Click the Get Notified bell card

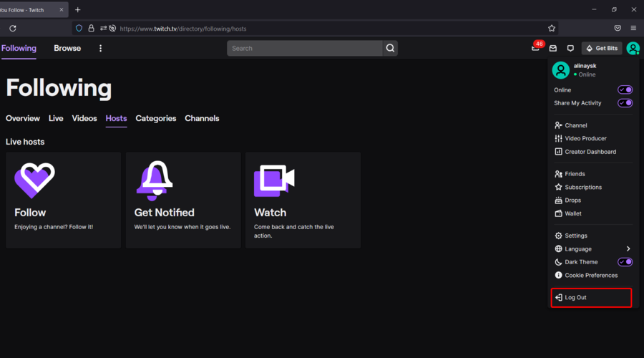183,200
